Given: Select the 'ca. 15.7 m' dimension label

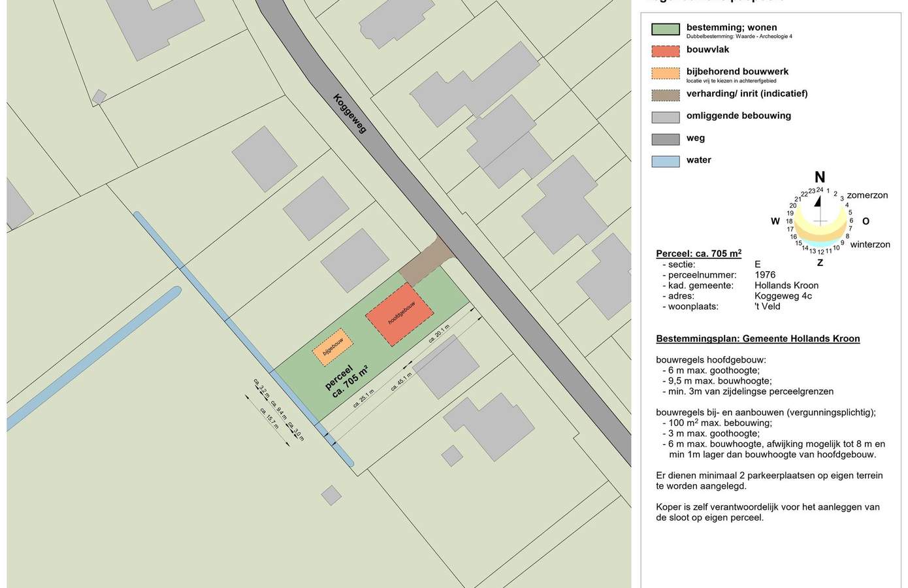Looking at the screenshot, I should 268,419.
